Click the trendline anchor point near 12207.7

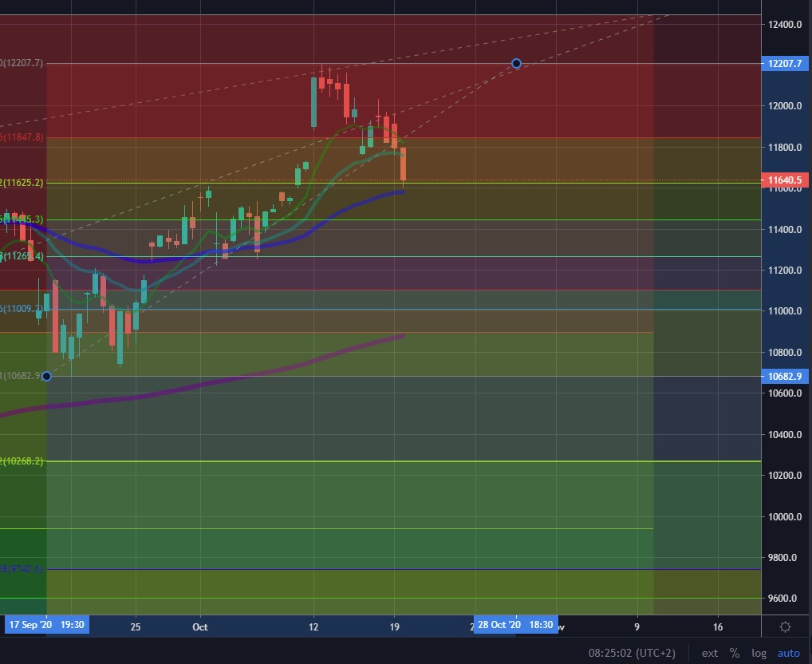click(x=515, y=64)
